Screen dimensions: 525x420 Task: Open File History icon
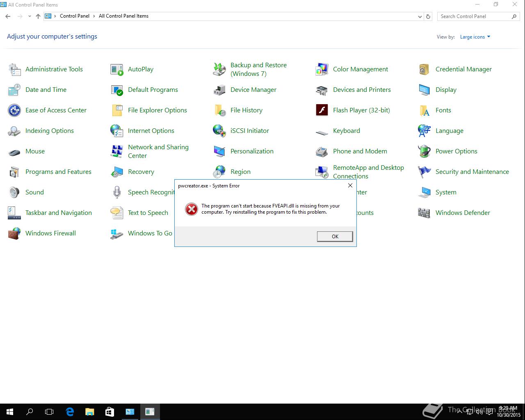coord(219,110)
